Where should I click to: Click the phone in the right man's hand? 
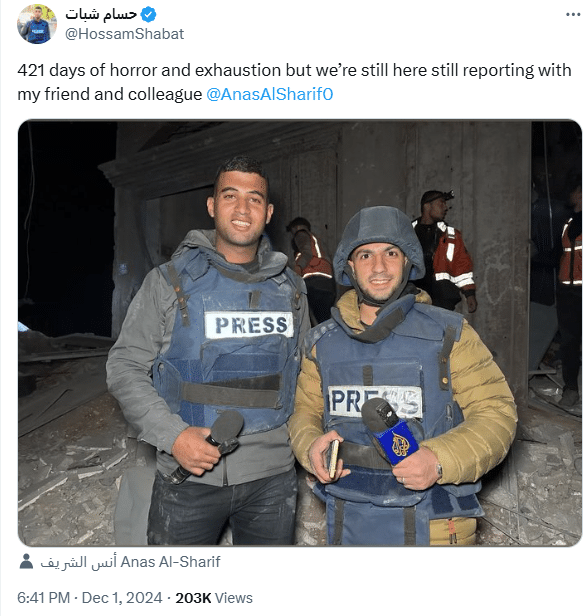(x=334, y=458)
